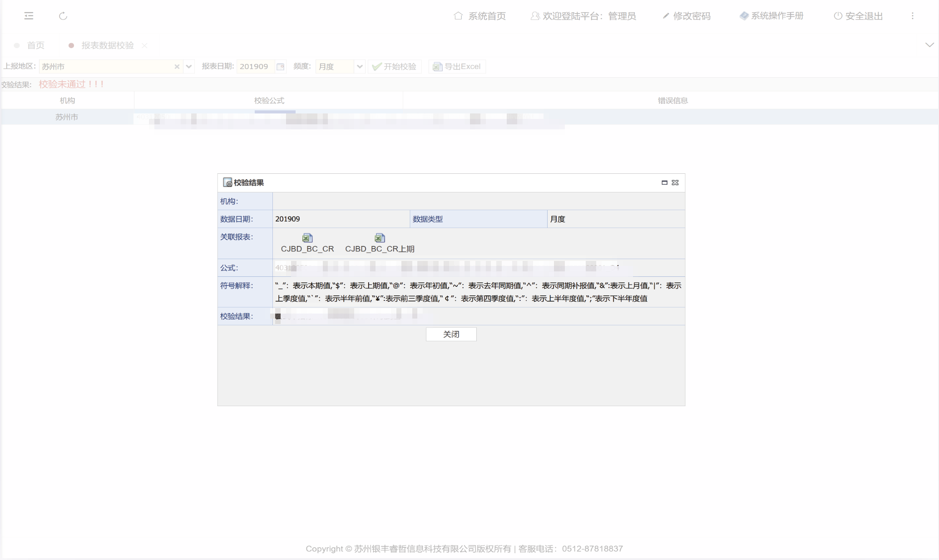Expand the 上报地区 dropdown arrow
The width and height of the screenshot is (939, 560).
pos(189,67)
